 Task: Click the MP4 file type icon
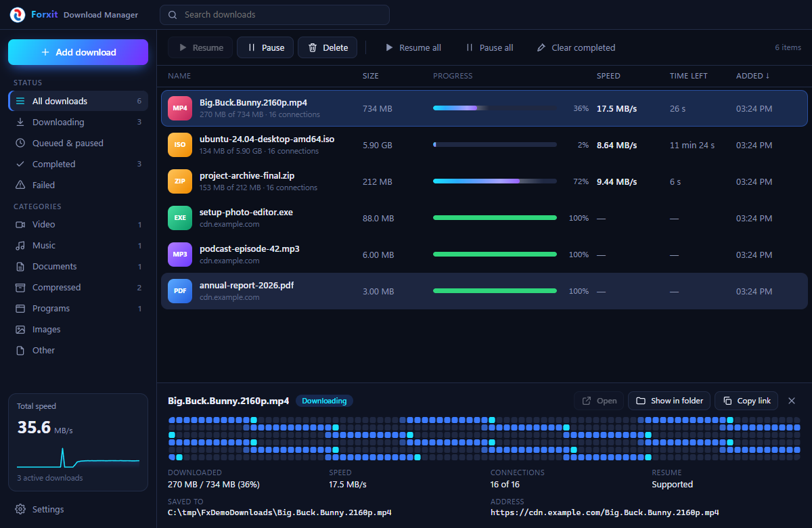[180, 108]
